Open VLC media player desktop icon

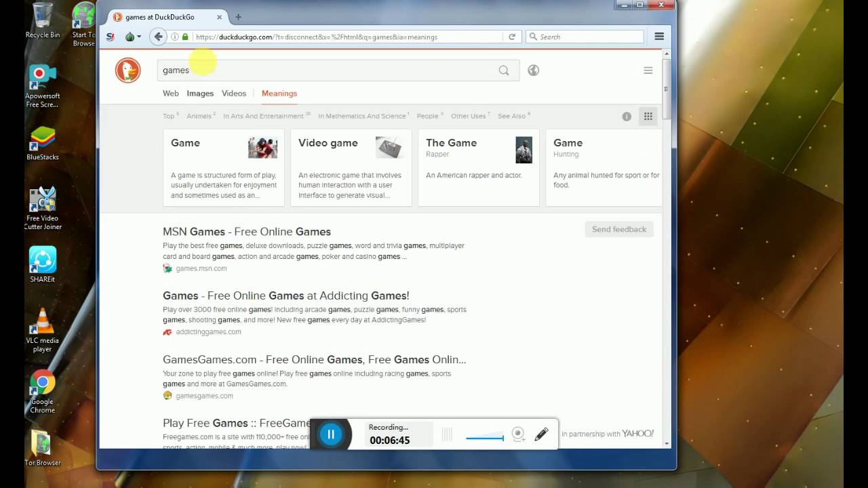point(42,330)
